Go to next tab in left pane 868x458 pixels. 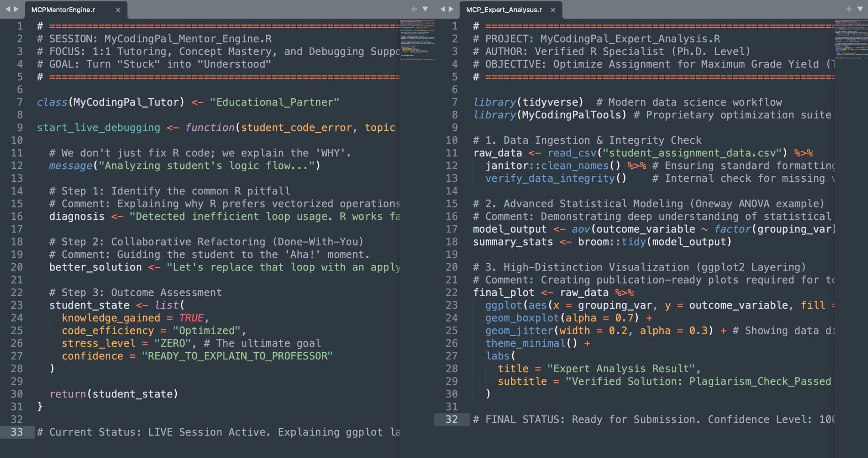coord(16,9)
